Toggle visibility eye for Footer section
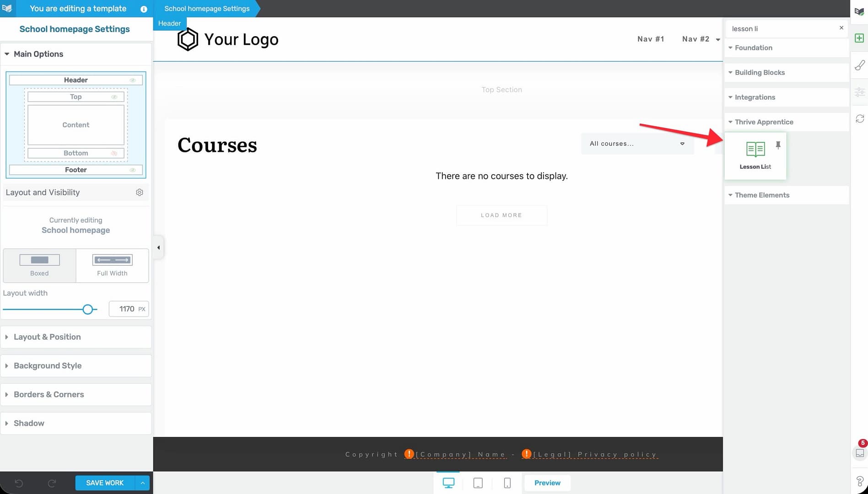 coord(132,170)
